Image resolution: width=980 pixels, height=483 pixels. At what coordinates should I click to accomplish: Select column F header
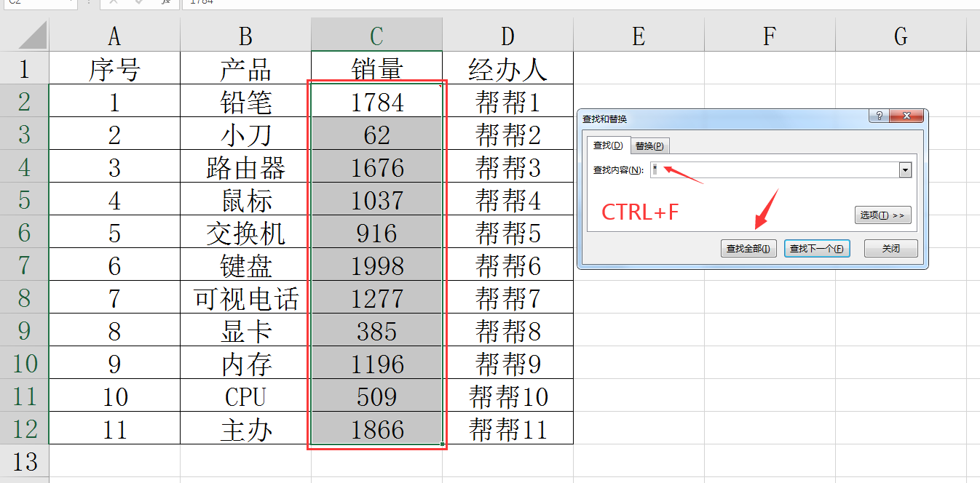click(x=770, y=35)
